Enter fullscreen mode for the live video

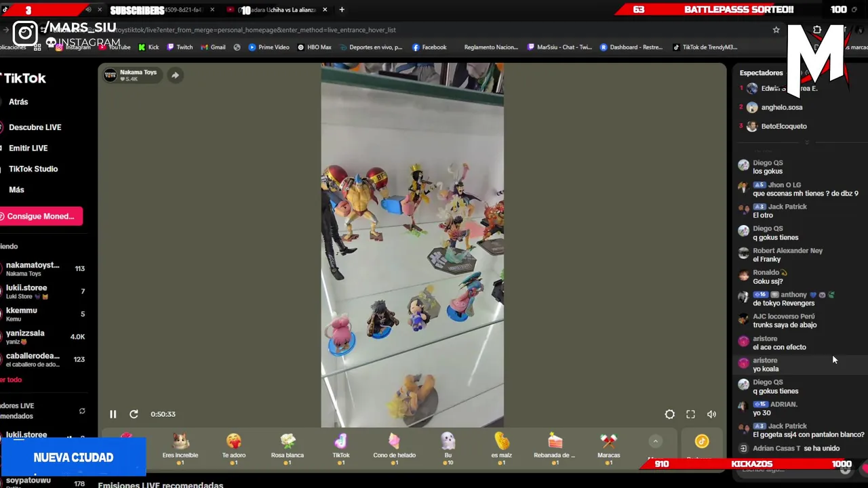pyautogui.click(x=690, y=414)
